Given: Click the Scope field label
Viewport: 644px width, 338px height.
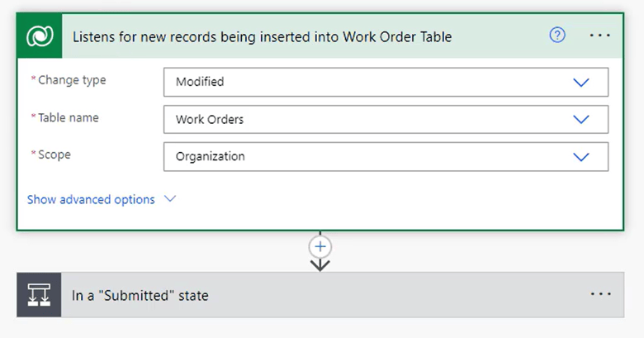Looking at the screenshot, I should 54,155.
